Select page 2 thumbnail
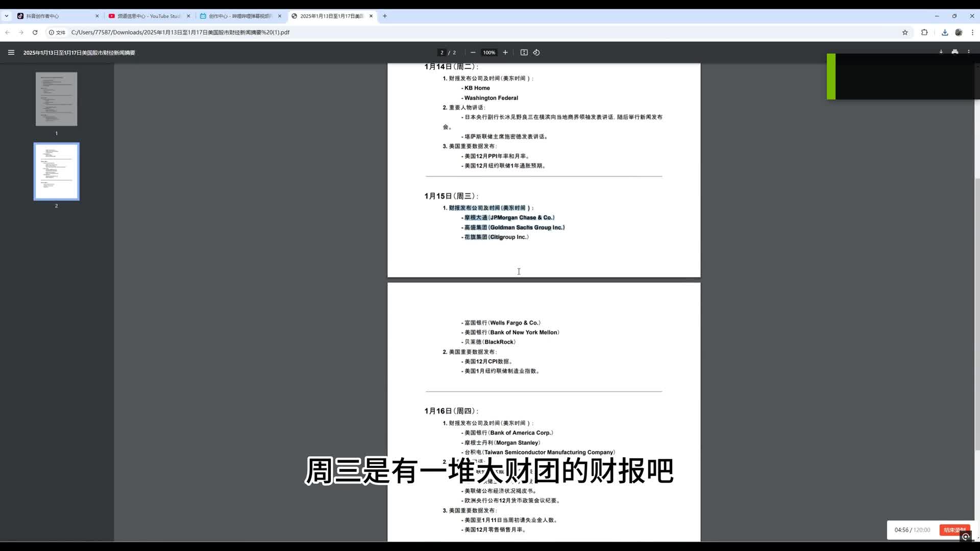The height and width of the screenshot is (551, 980). tap(56, 171)
